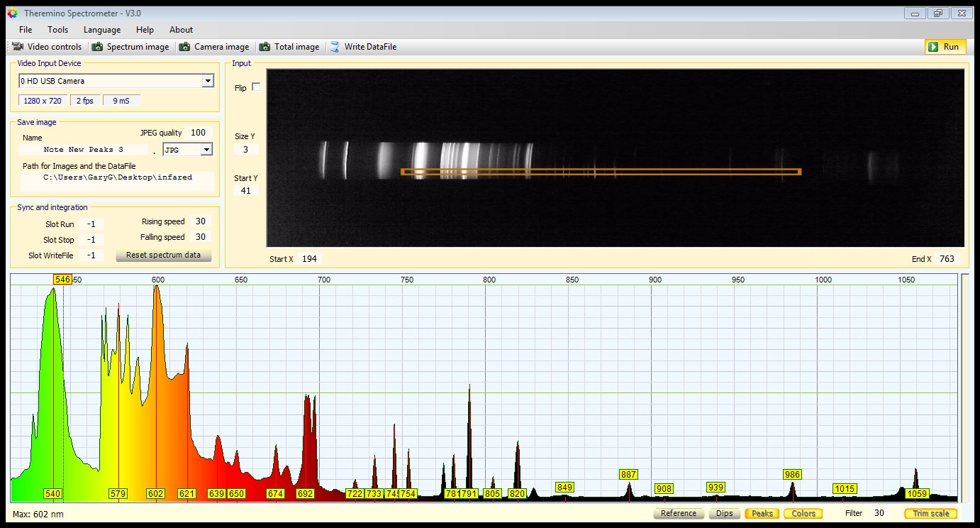Click the 986 nm peak label

tap(792, 474)
